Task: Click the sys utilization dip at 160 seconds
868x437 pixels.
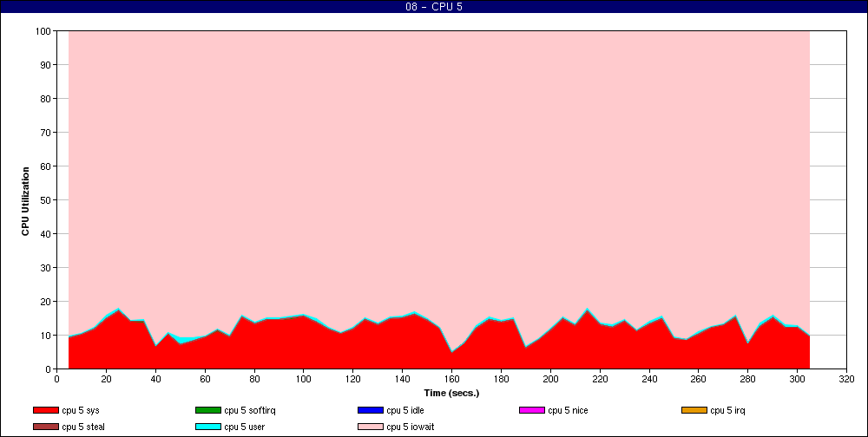Action: pyautogui.click(x=451, y=352)
